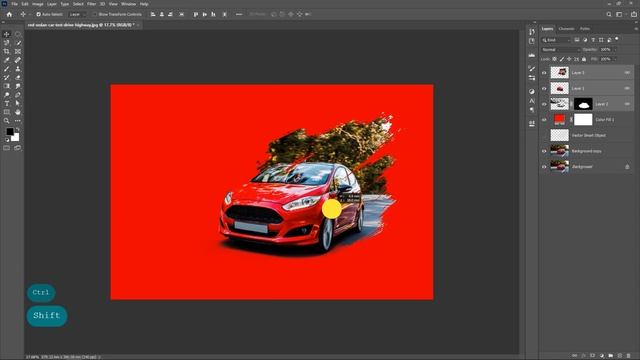Enable Show Transform Controls checkbox
Image resolution: width=640 pixels, height=360 pixels.
click(95, 14)
